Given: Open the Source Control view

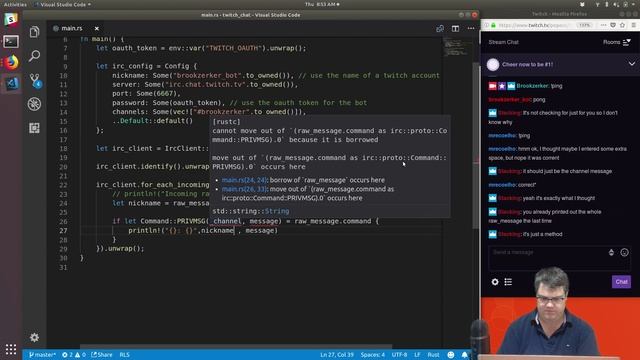Looking at the screenshot, I should (34, 80).
